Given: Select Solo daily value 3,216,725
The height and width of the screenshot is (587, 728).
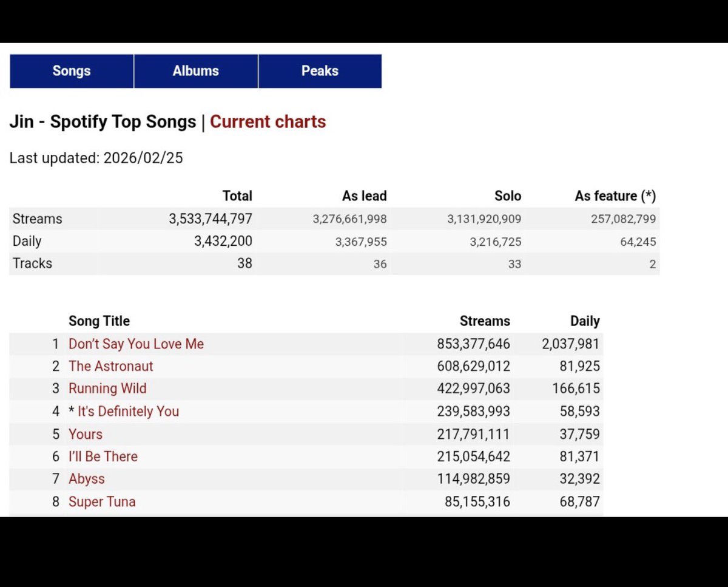Looking at the screenshot, I should point(496,242).
